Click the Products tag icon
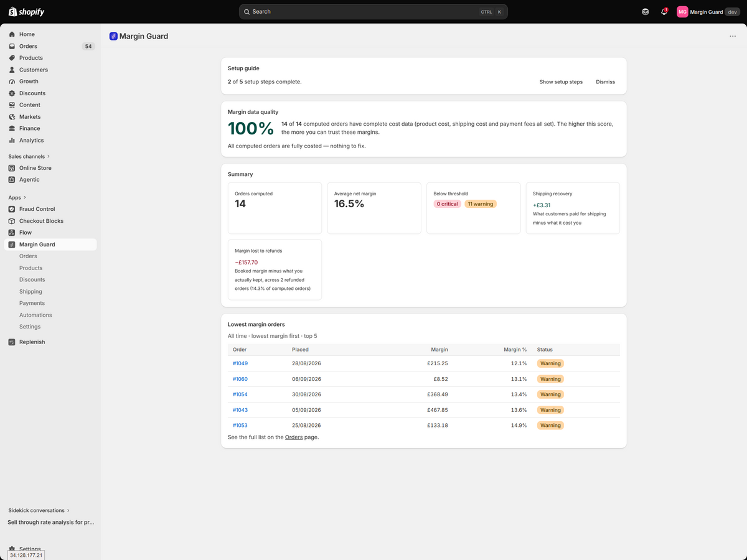Viewport: 747px width, 560px height. 12,58
